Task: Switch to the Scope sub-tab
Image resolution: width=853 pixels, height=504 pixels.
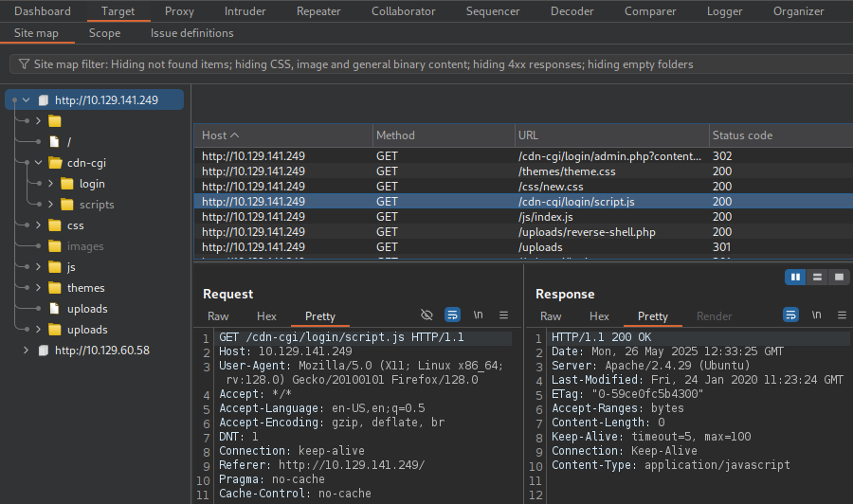Action: tap(104, 33)
